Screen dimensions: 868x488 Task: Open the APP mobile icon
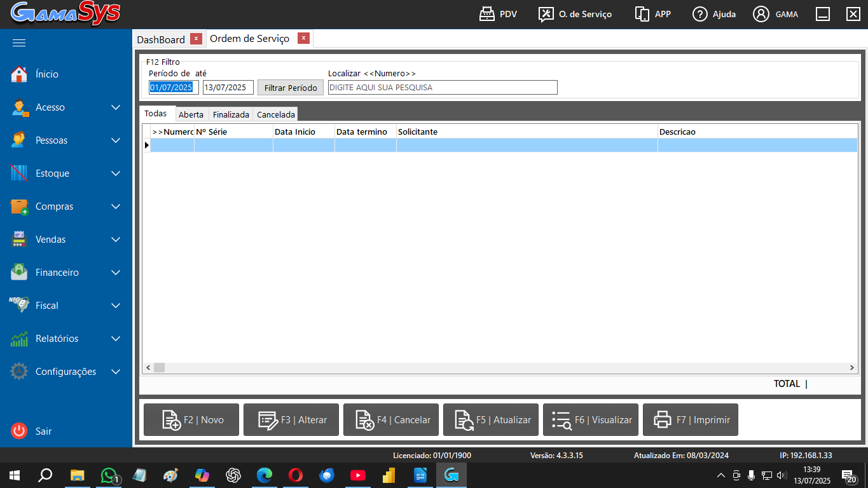[x=642, y=14]
